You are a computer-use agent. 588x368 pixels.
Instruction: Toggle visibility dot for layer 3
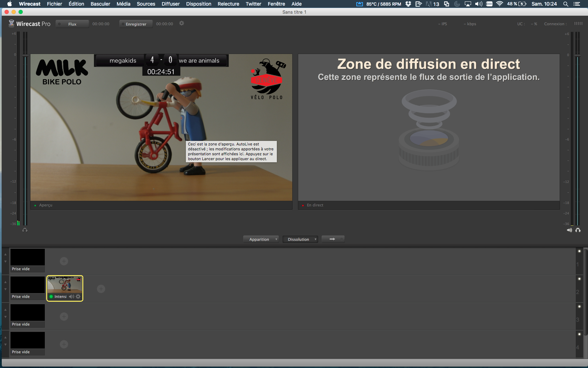click(x=579, y=307)
